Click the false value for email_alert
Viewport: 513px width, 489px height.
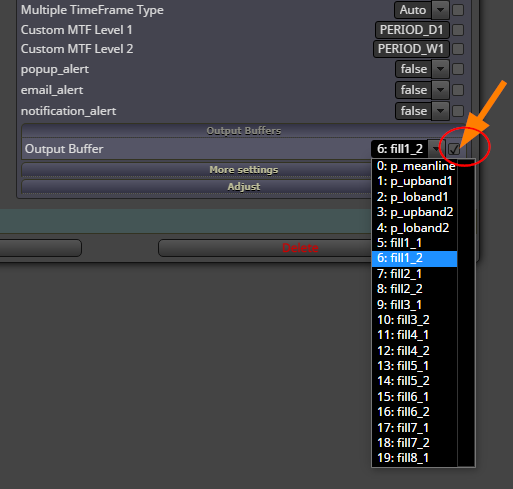414,90
